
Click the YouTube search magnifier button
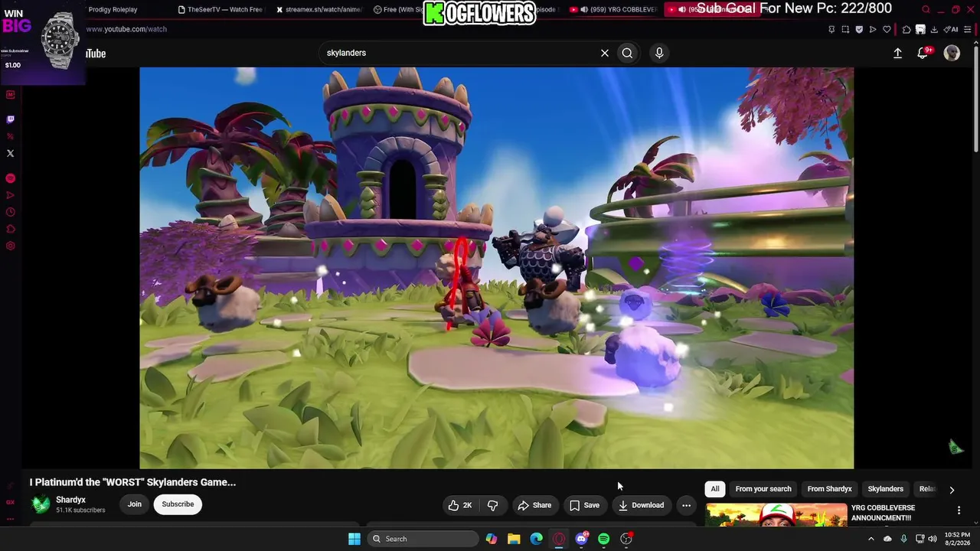pyautogui.click(x=627, y=53)
